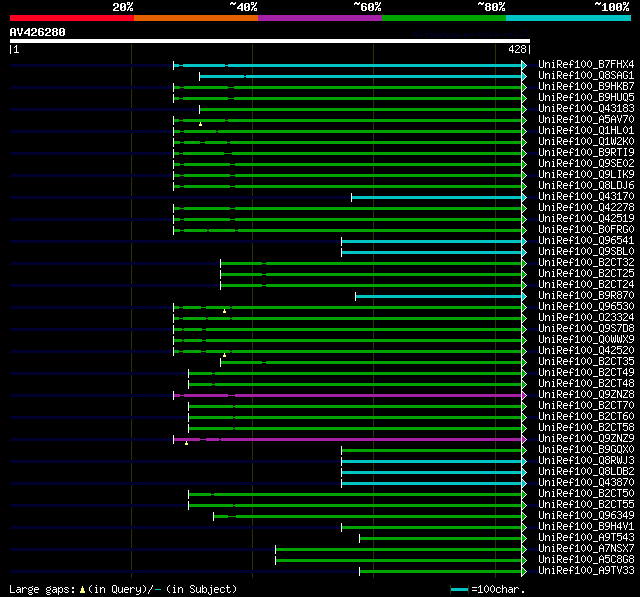Select the UniRef100_B9H4V1 label

tap(586, 527)
